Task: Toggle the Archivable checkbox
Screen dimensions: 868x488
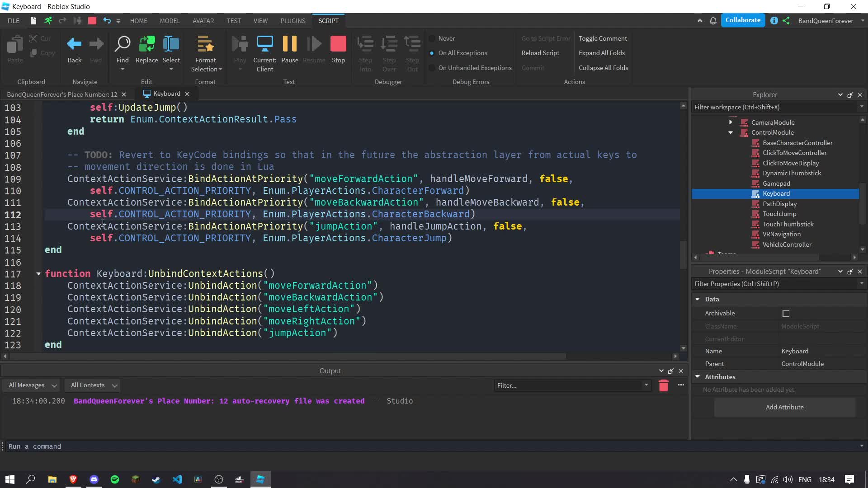Action: point(786,314)
